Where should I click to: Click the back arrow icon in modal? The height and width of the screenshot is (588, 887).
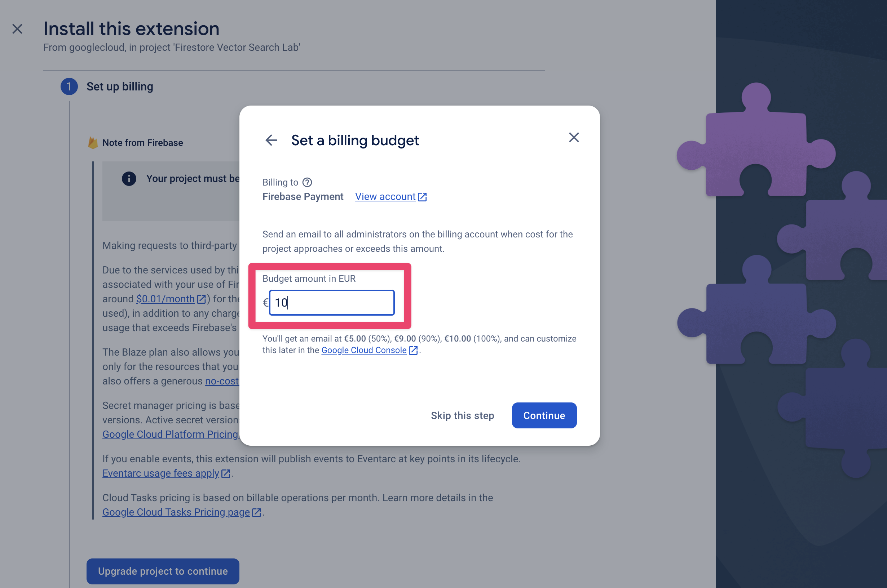click(270, 138)
